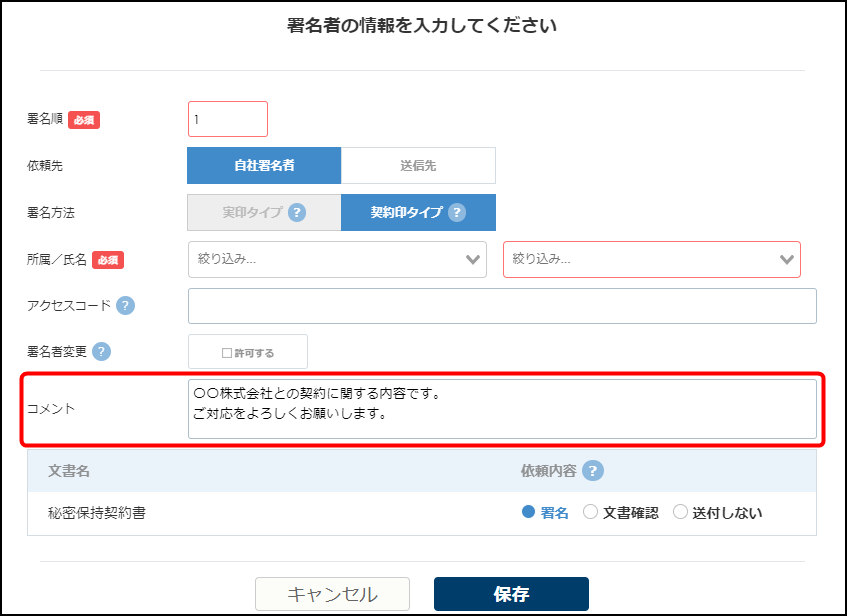847x616 pixels.
Task: Click into the コメント text area
Action: coord(502,409)
